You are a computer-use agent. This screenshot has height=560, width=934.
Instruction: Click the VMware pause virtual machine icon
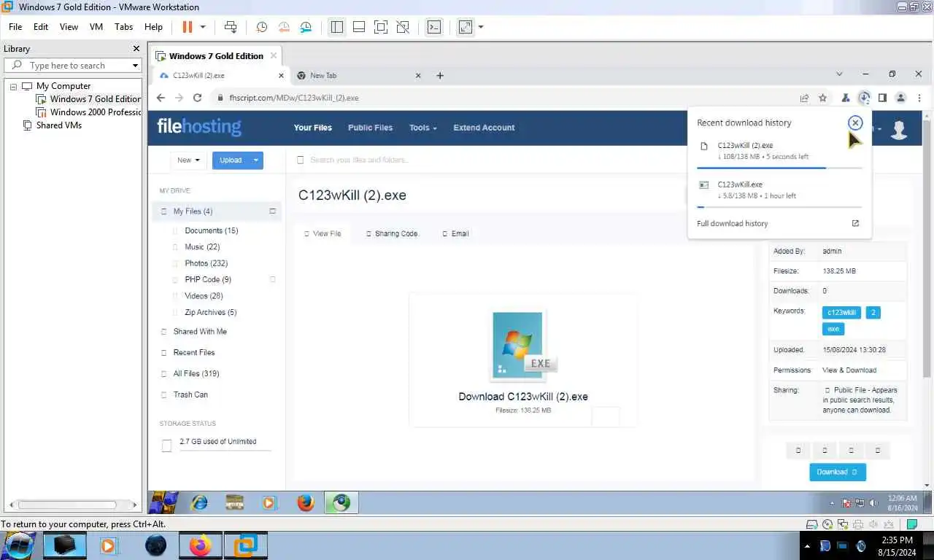[x=187, y=27]
